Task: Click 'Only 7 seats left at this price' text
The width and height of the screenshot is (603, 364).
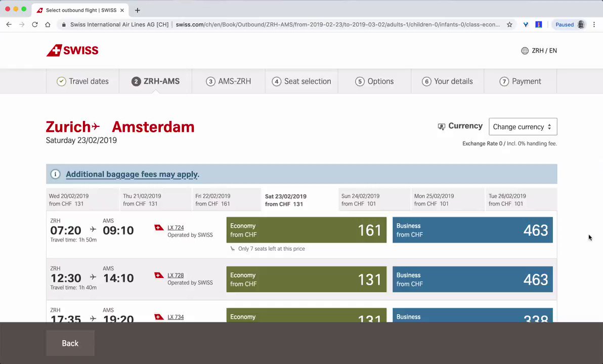Action: pos(272,249)
